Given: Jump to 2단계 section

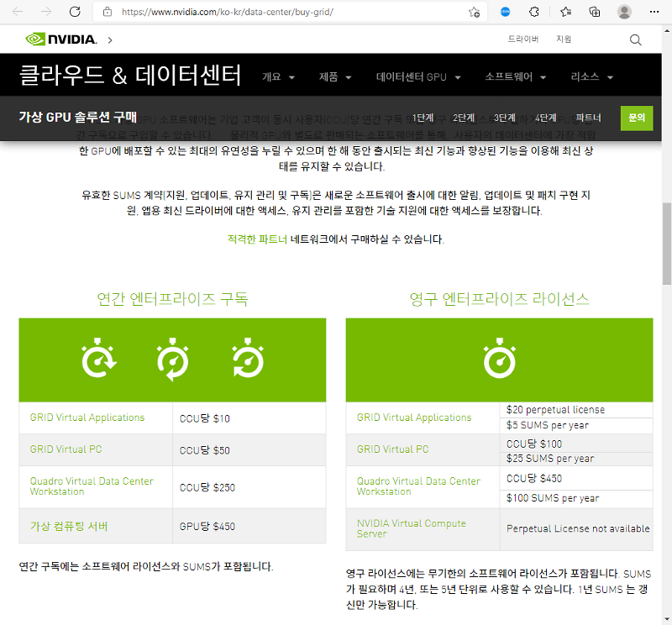Looking at the screenshot, I should (x=464, y=118).
